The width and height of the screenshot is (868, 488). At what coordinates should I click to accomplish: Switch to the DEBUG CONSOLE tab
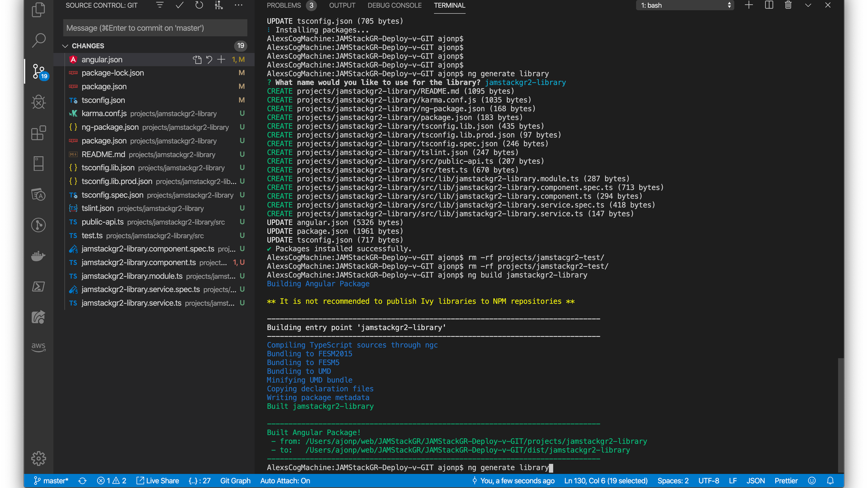pos(394,5)
